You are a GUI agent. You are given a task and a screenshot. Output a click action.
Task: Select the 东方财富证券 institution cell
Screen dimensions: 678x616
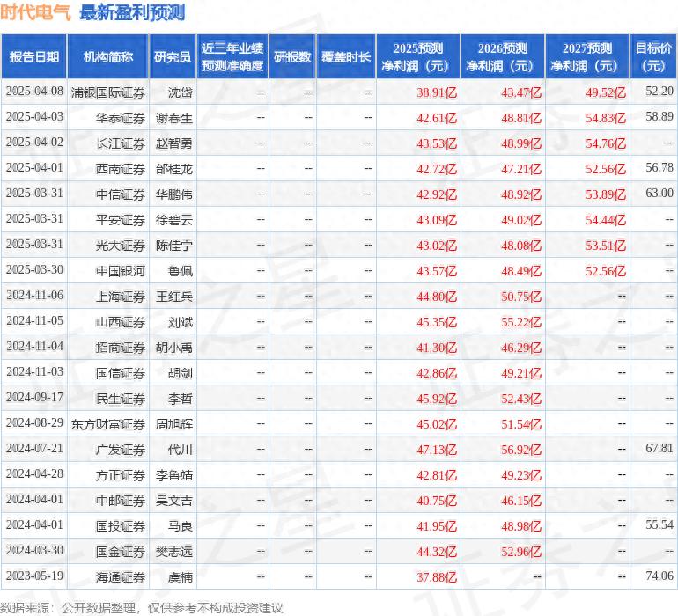coord(108,423)
